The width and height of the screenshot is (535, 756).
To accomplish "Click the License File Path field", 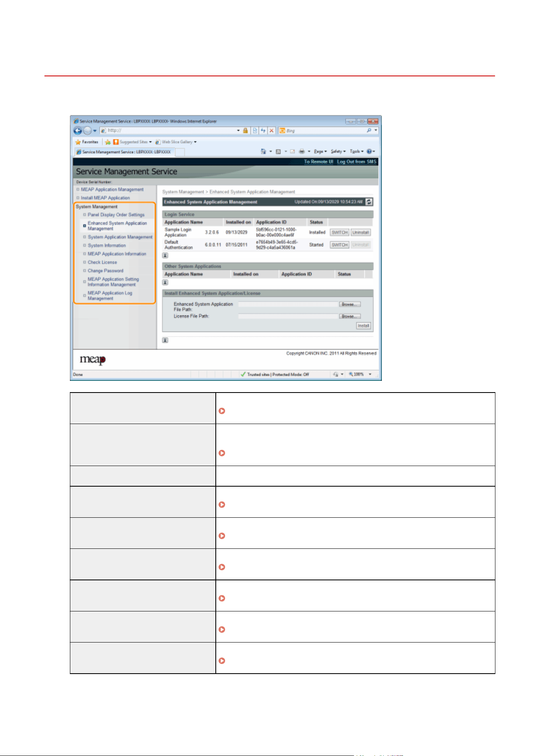I will coord(288,316).
